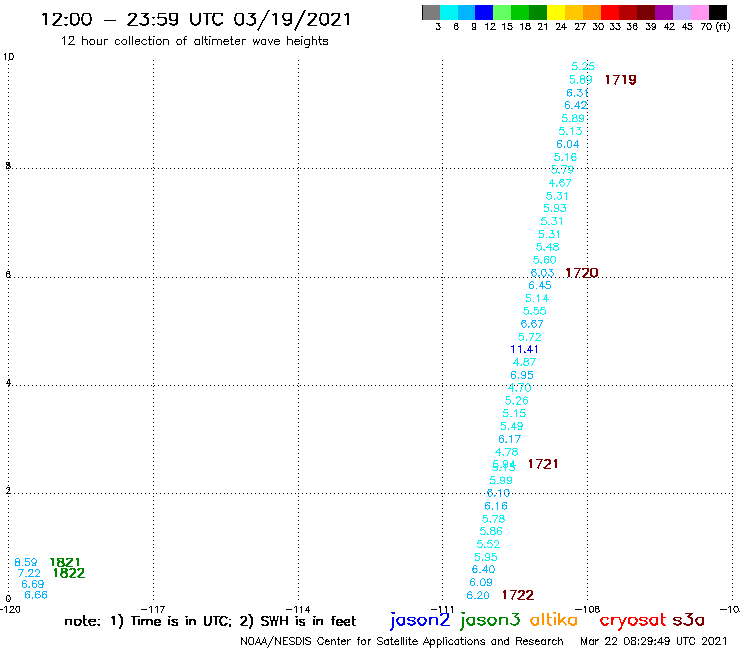The height and width of the screenshot is (650, 740).
Task: Click the 'jason2' satellite legend label
Action: [x=420, y=620]
